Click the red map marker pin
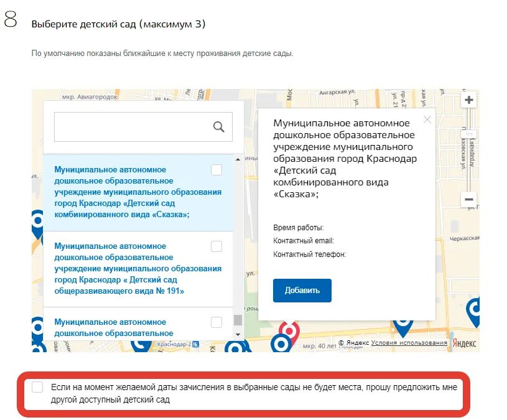 point(289,332)
